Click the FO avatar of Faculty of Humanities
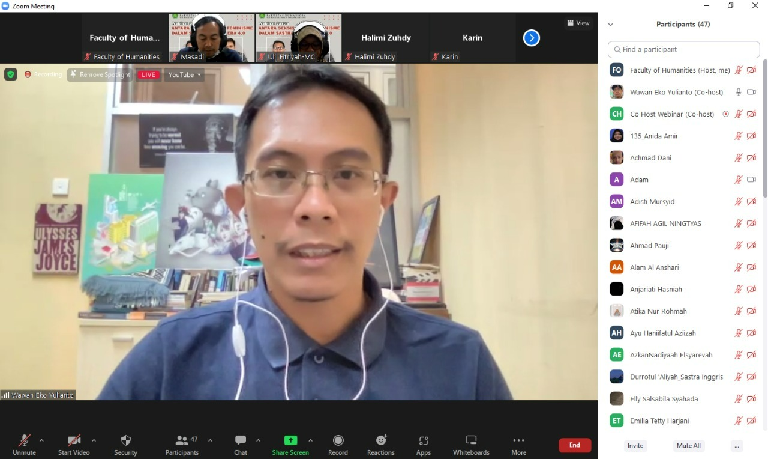Image resolution: width=768 pixels, height=459 pixels. [617, 70]
